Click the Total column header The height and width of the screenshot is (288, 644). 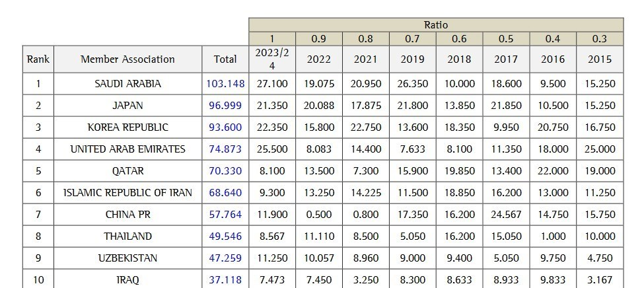click(x=225, y=59)
